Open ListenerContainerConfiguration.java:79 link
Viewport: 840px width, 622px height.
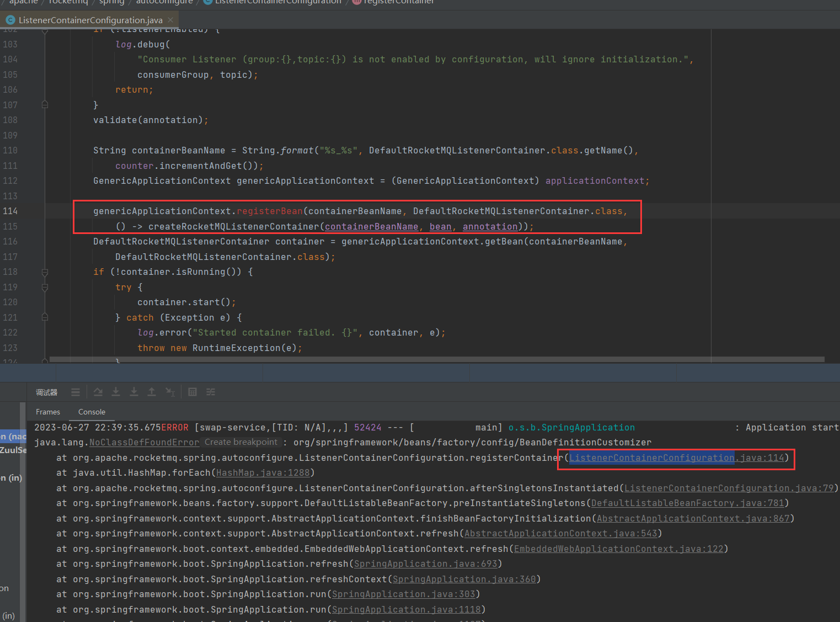[729, 488]
